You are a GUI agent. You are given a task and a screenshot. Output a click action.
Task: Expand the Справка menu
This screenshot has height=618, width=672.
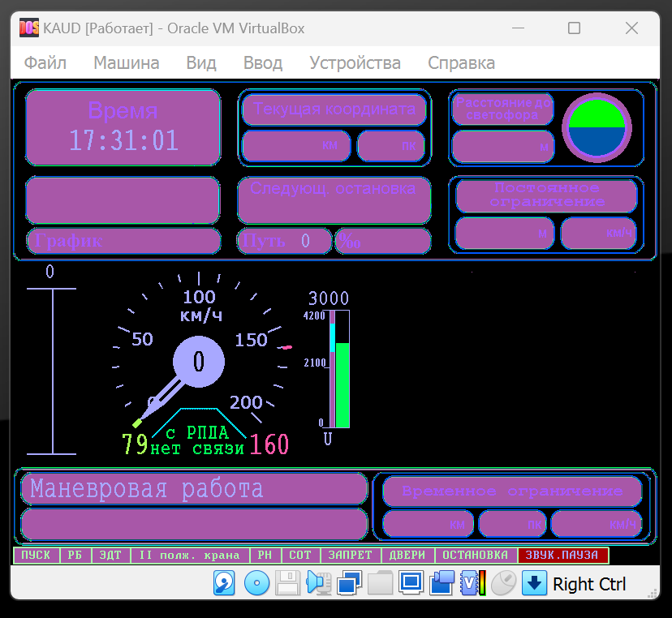click(461, 62)
